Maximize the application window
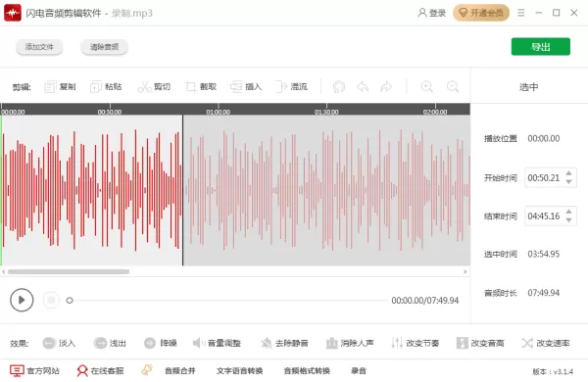Screen dimensions: 588x382 pos(556,13)
